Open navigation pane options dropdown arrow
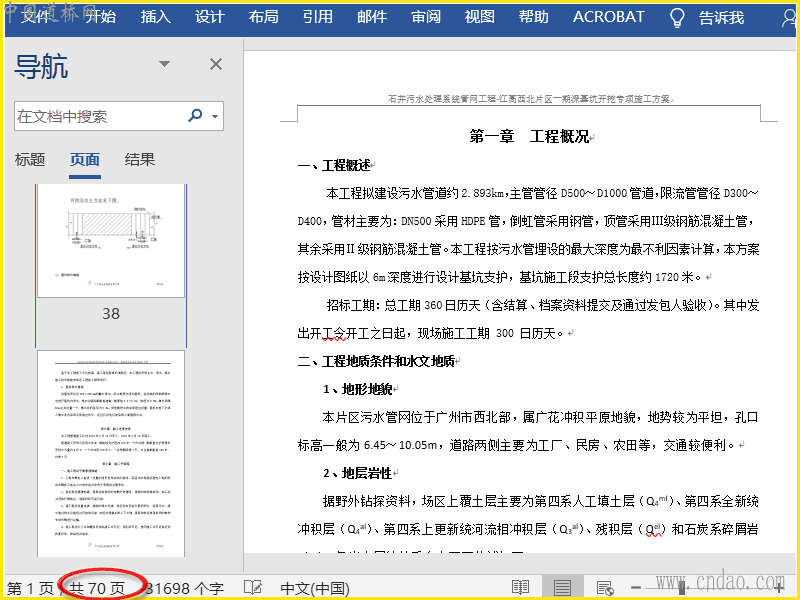The height and width of the screenshot is (600, 800). coord(164,64)
